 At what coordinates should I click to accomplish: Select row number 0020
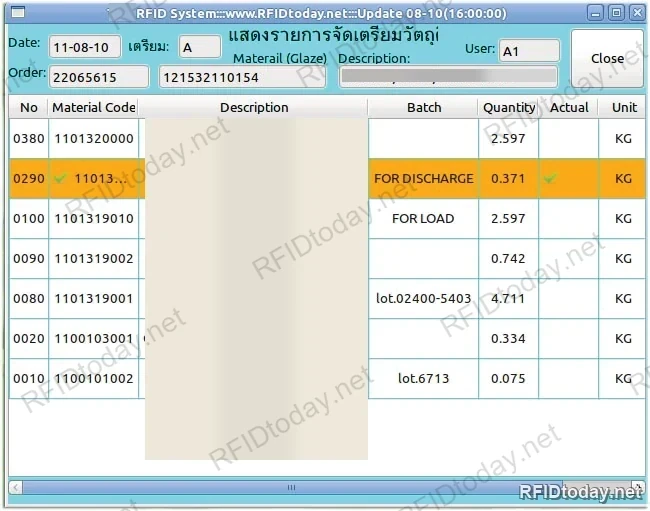tap(29, 339)
